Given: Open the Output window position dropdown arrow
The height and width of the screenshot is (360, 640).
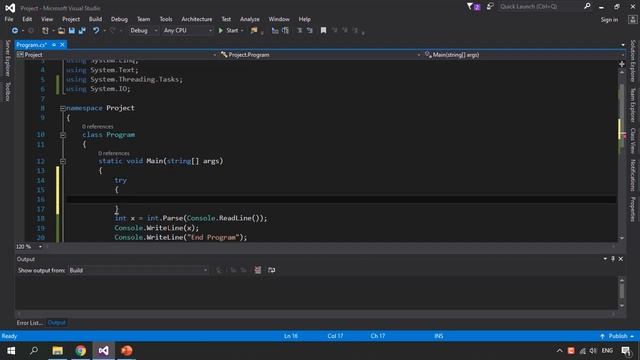Looking at the screenshot, I should point(605,259).
